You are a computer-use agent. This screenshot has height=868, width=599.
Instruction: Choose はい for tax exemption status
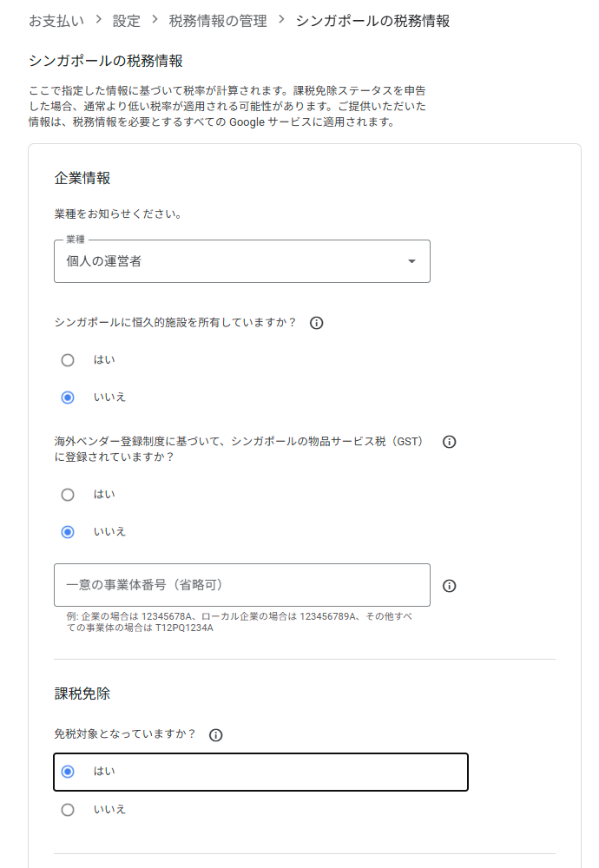point(68,772)
